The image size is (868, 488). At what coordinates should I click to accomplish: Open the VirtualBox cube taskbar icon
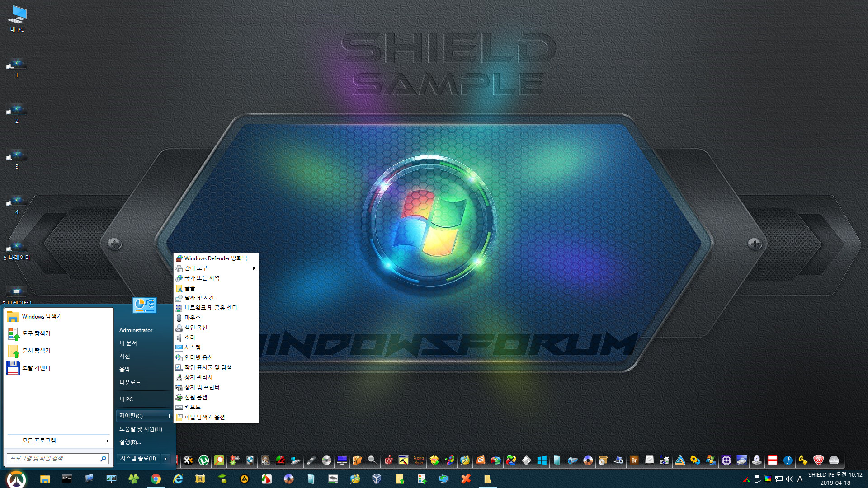tap(377, 479)
